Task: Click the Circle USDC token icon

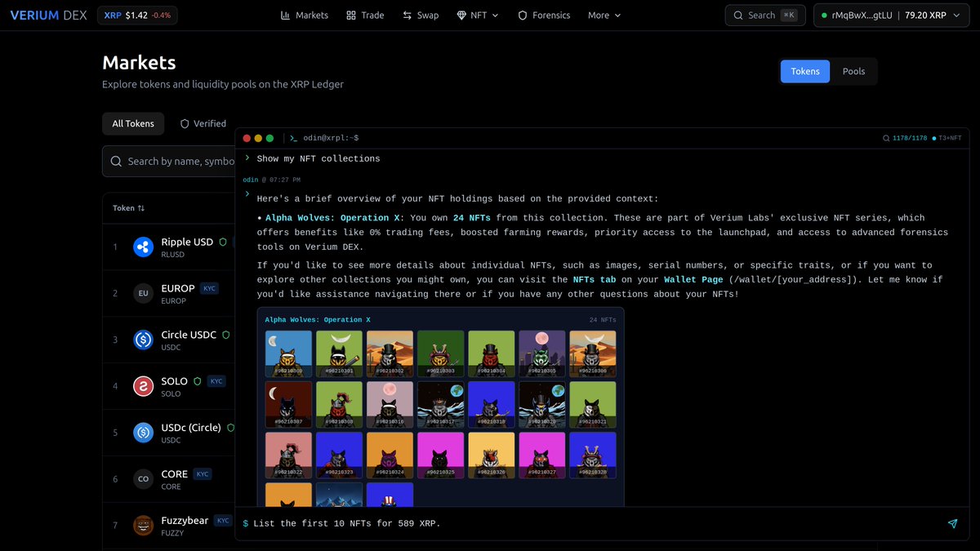Action: click(144, 340)
